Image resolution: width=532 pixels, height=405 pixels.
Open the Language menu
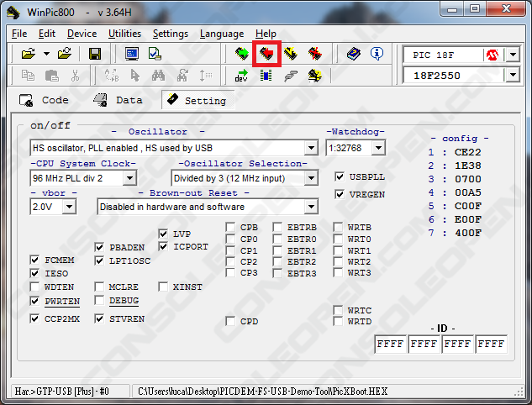click(x=222, y=34)
